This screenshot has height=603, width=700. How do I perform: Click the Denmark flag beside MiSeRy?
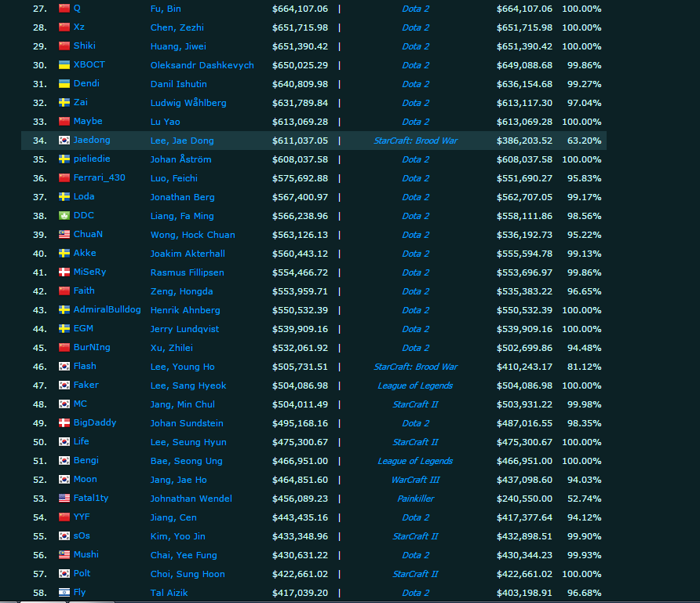(64, 272)
